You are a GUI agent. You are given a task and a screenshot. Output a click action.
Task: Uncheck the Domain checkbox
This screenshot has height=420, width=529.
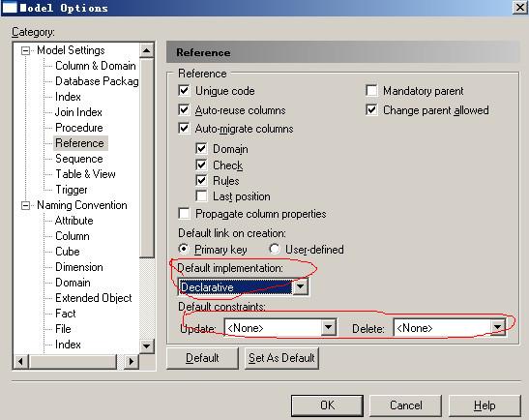(x=201, y=149)
